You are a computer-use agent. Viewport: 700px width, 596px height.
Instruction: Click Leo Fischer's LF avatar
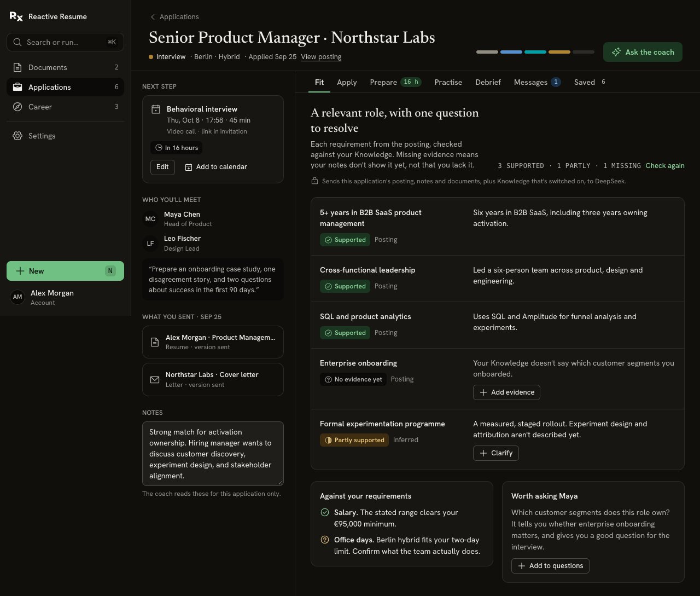pyautogui.click(x=150, y=244)
